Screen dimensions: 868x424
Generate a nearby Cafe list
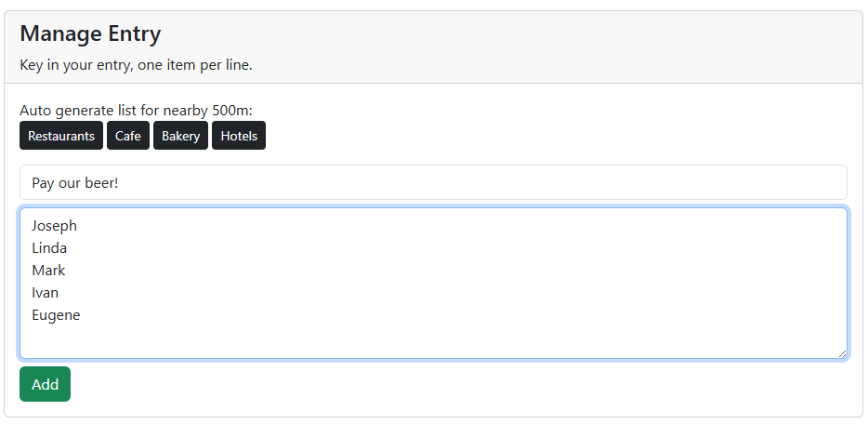pyautogui.click(x=128, y=136)
